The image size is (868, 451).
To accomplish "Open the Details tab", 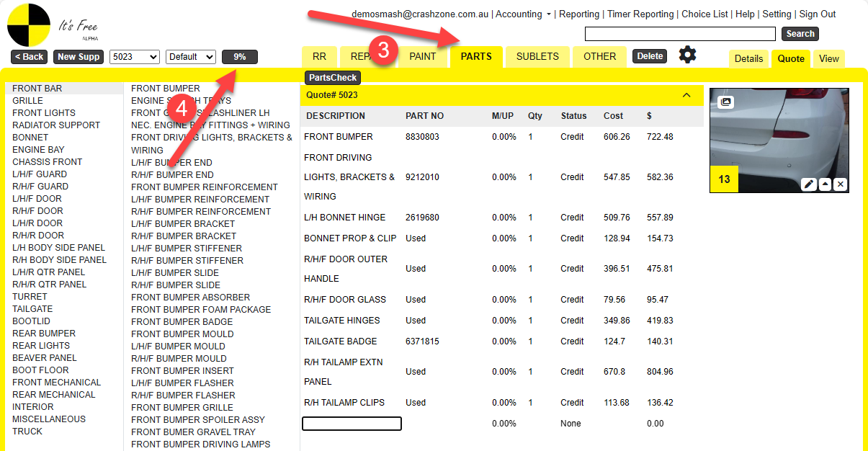I will [x=748, y=59].
